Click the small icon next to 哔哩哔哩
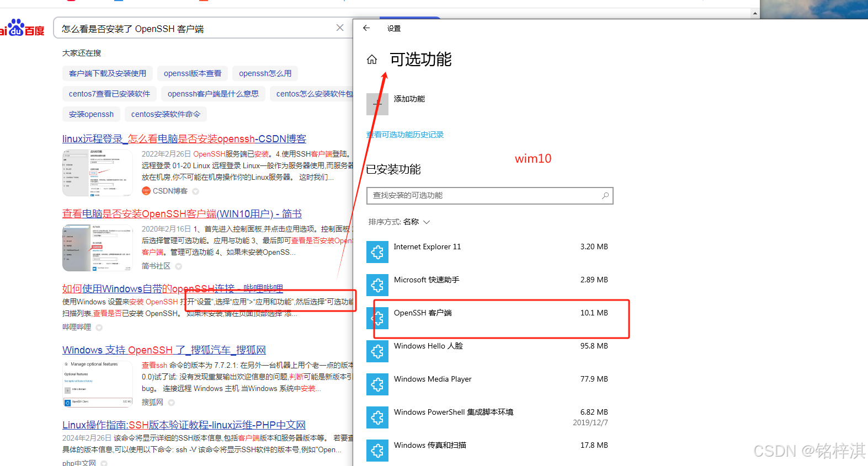This screenshot has width=868, height=466. (99, 328)
